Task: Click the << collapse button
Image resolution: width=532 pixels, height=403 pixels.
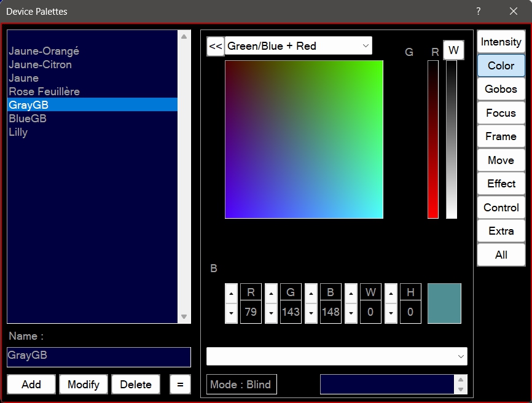Action: pos(215,46)
